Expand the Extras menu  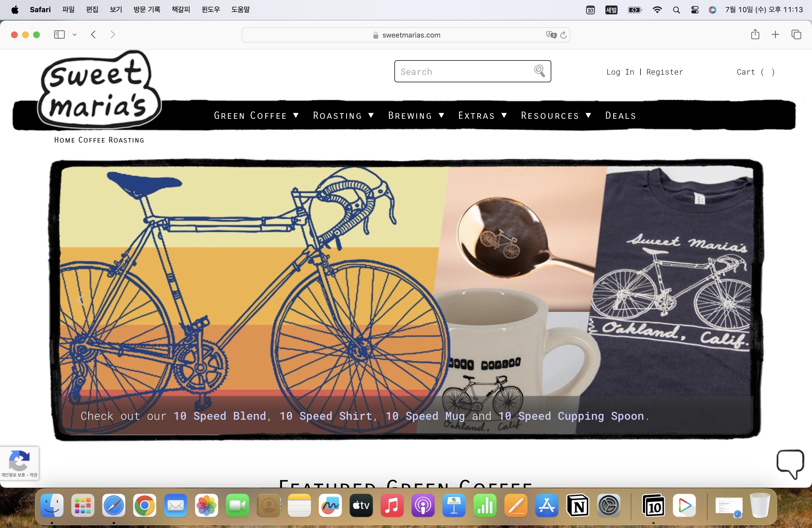pyautogui.click(x=483, y=116)
